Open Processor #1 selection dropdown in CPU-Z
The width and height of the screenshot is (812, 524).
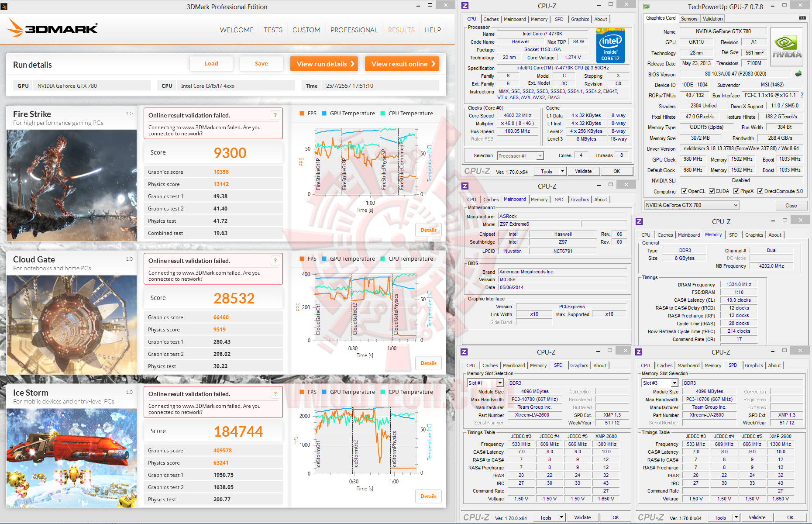coord(520,156)
